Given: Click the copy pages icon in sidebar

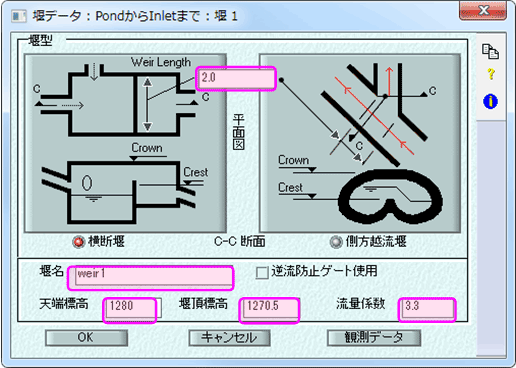Looking at the screenshot, I should 490,51.
